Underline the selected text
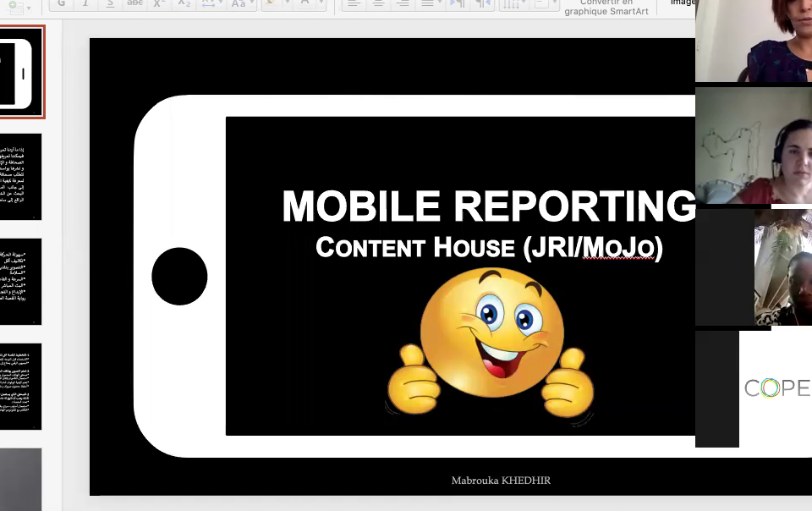The image size is (812, 511). click(x=109, y=4)
